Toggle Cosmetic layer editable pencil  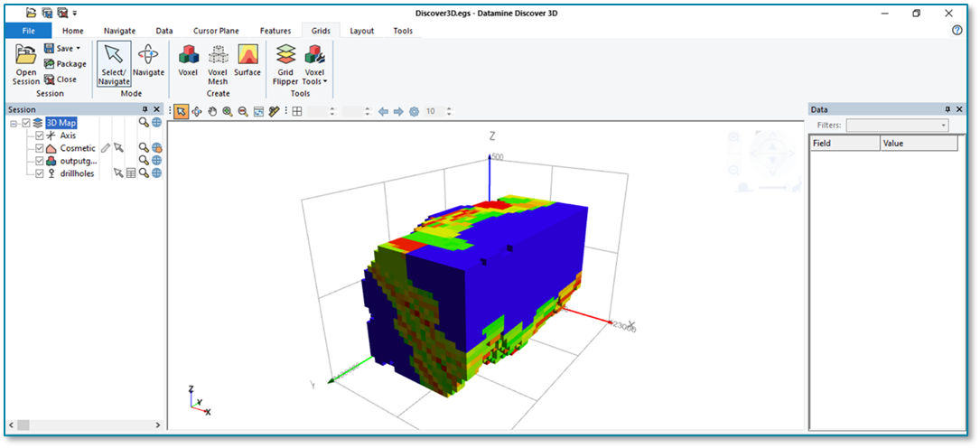[x=106, y=148]
